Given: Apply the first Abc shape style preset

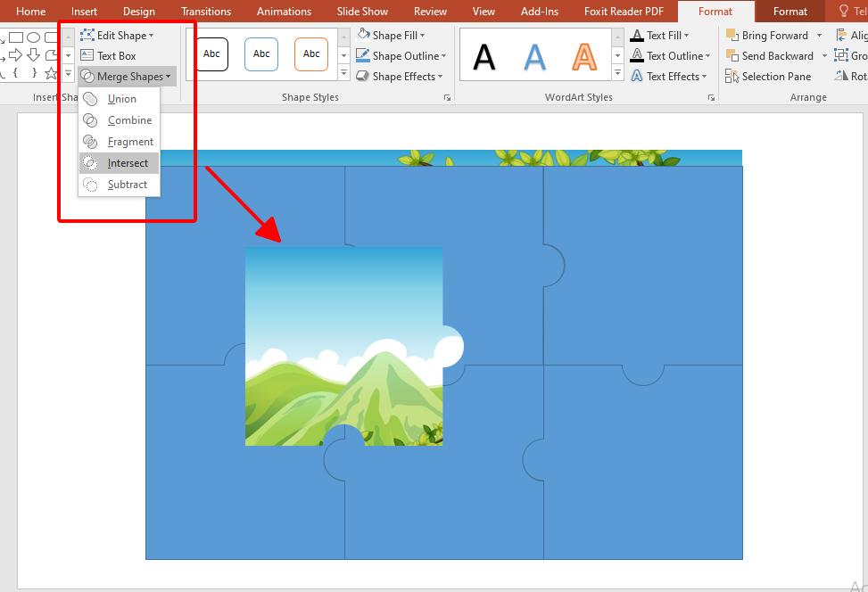Looking at the screenshot, I should click(x=211, y=53).
